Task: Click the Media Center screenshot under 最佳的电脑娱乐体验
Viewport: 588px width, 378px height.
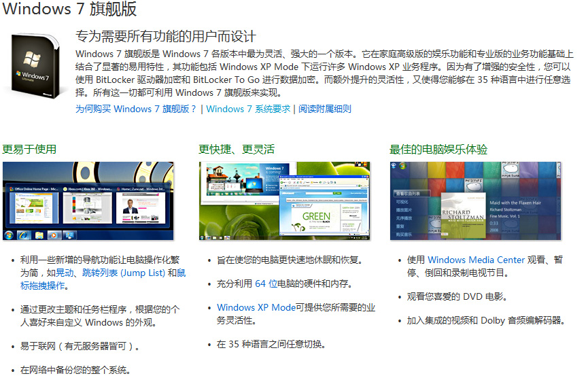Action: (476, 201)
